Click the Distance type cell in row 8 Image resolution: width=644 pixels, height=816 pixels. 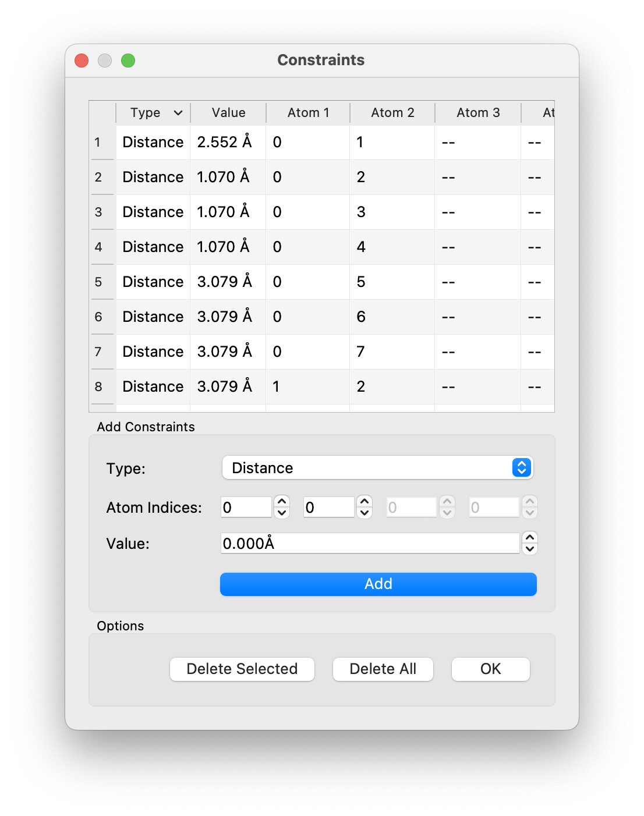pyautogui.click(x=153, y=386)
